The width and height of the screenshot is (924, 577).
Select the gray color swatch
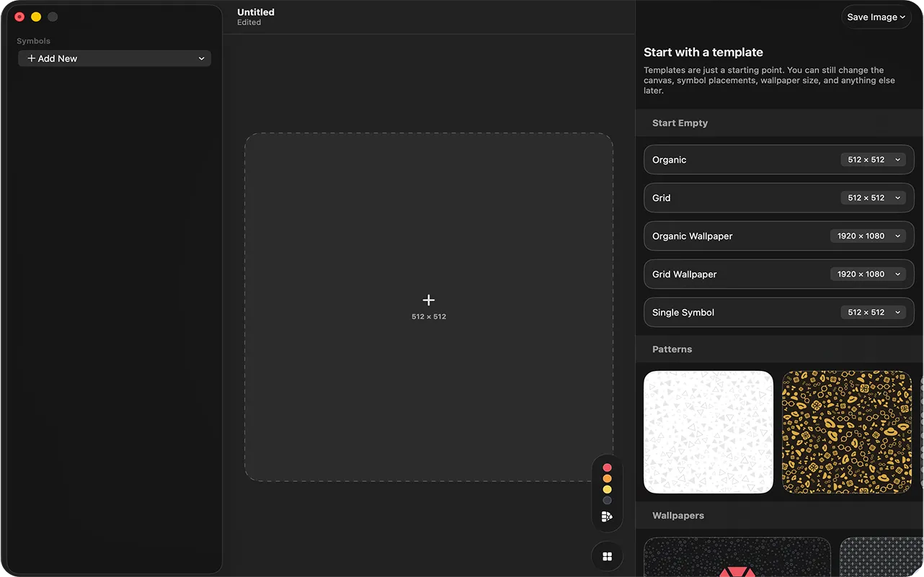pos(607,500)
